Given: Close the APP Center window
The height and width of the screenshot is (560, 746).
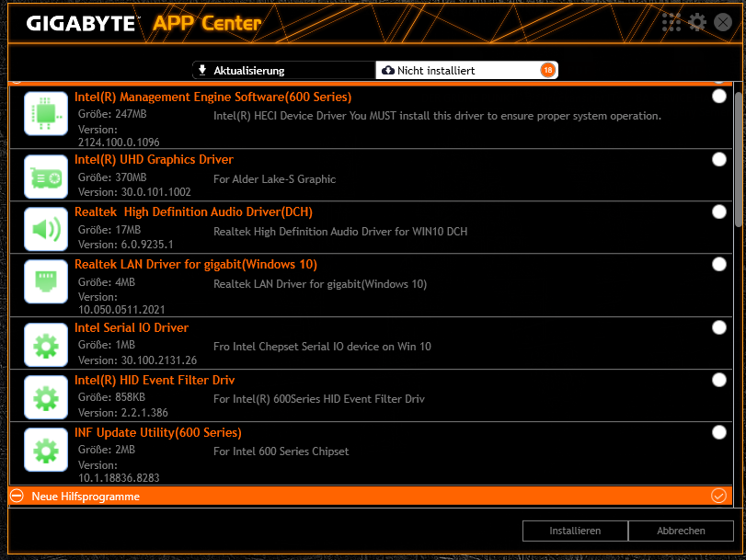Looking at the screenshot, I should pos(723,22).
